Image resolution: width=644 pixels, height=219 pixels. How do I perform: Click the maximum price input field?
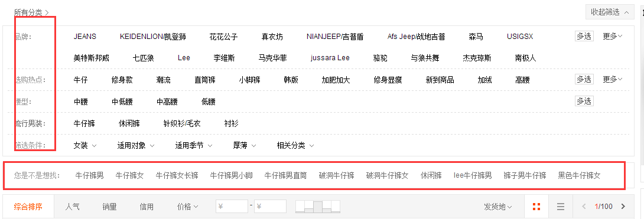click(x=270, y=206)
